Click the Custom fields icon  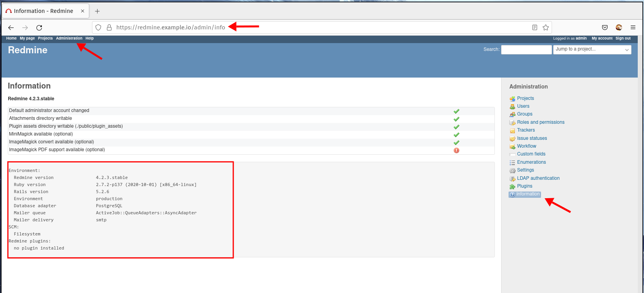512,154
